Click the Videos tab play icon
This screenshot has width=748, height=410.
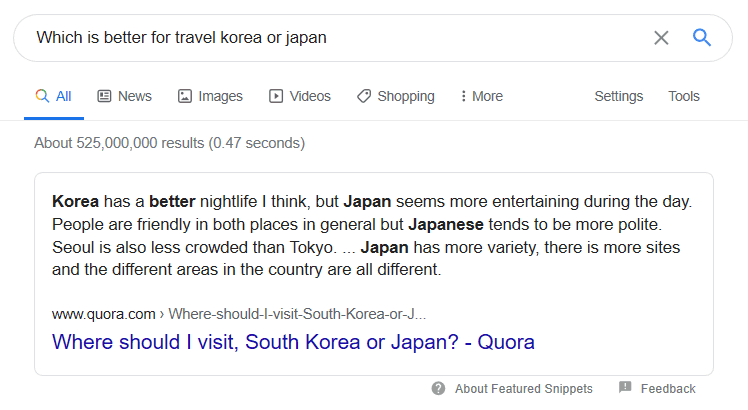pos(276,96)
